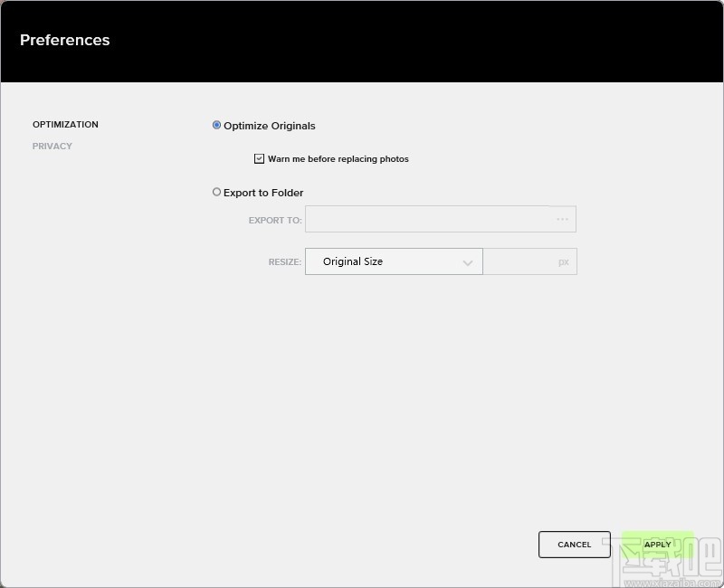Click the Preferences title text

tap(65, 40)
